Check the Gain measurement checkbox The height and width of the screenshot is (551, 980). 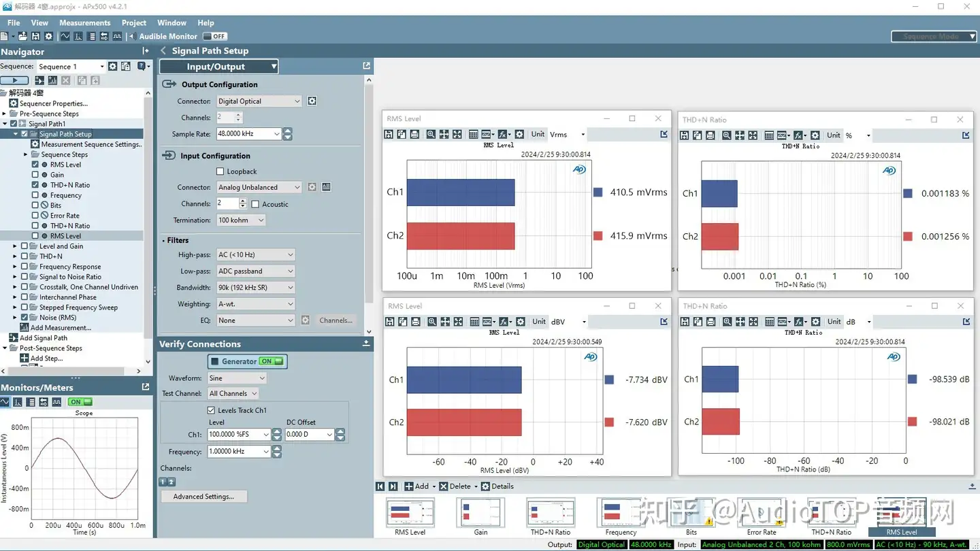(x=35, y=175)
